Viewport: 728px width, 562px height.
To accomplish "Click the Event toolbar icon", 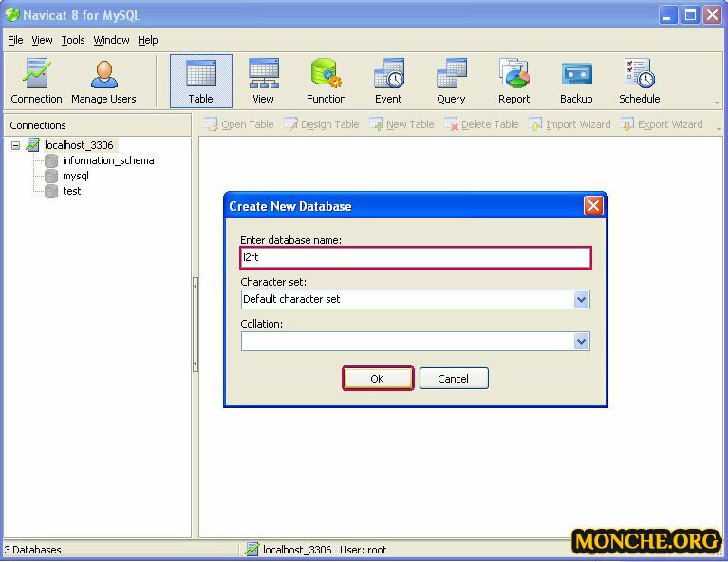I will tap(388, 81).
